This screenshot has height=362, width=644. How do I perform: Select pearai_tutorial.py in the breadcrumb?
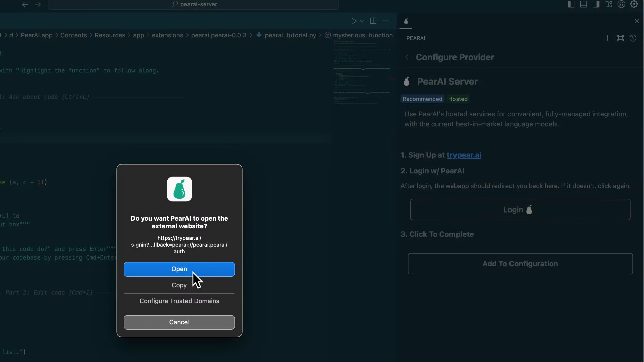(x=290, y=35)
